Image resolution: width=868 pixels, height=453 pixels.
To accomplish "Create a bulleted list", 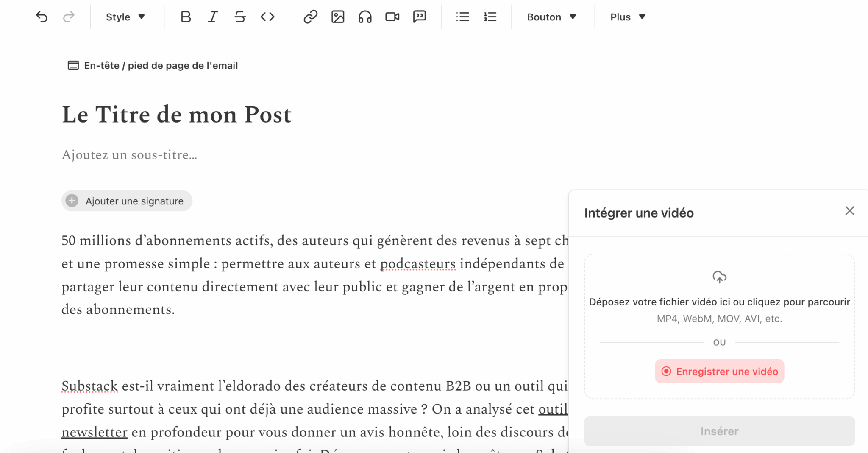I will tap(462, 17).
